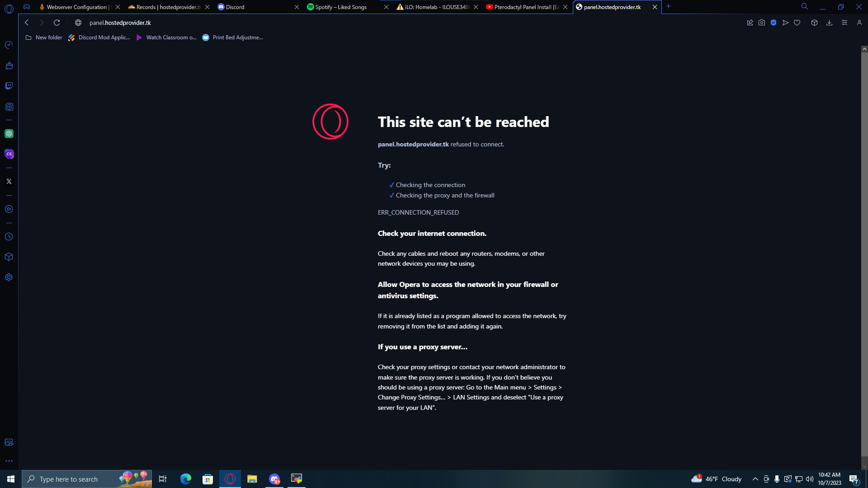Reload the page
The height and width of the screenshot is (488, 868).
click(x=57, y=23)
